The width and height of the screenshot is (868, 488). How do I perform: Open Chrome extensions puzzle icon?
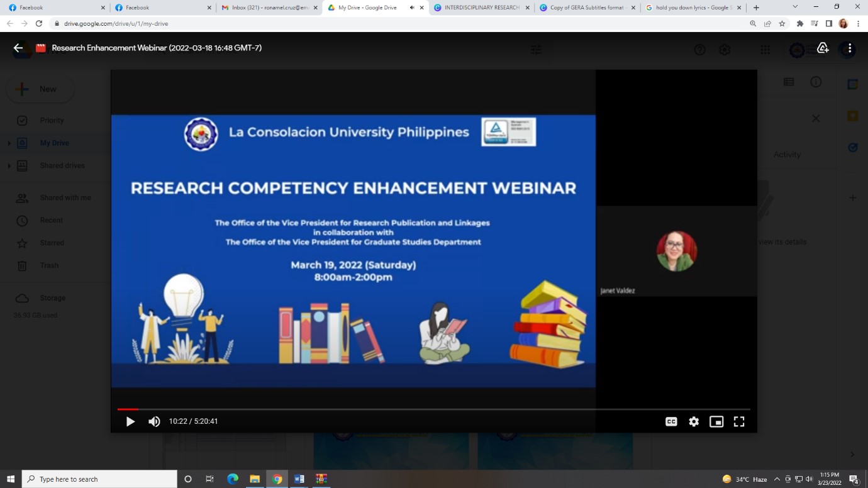[799, 23]
